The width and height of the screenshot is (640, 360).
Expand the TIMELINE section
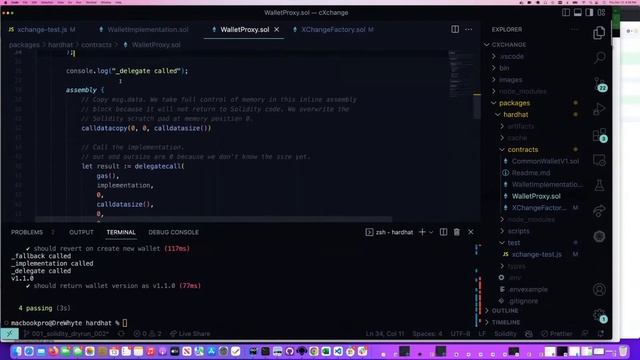coord(506,322)
